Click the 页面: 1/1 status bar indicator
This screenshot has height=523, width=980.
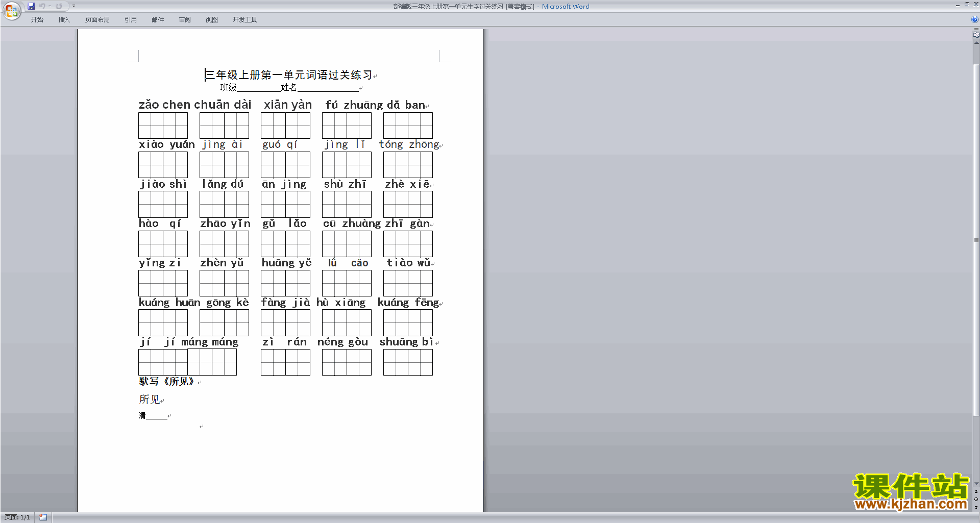[x=17, y=517]
